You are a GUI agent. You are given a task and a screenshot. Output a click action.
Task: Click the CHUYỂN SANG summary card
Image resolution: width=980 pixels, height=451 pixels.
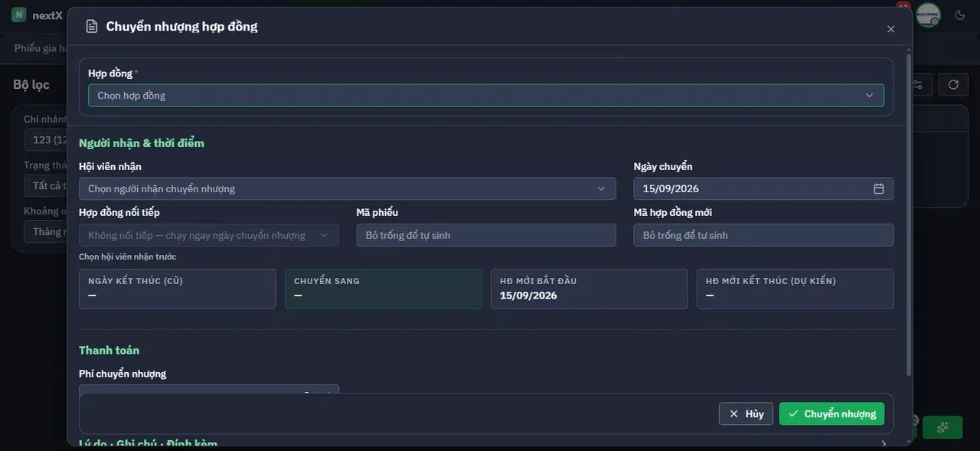click(x=384, y=289)
